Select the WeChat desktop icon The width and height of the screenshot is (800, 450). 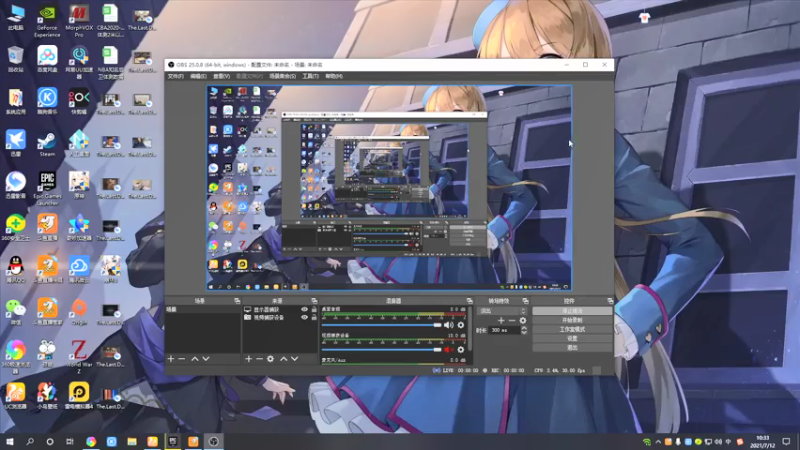tap(16, 311)
